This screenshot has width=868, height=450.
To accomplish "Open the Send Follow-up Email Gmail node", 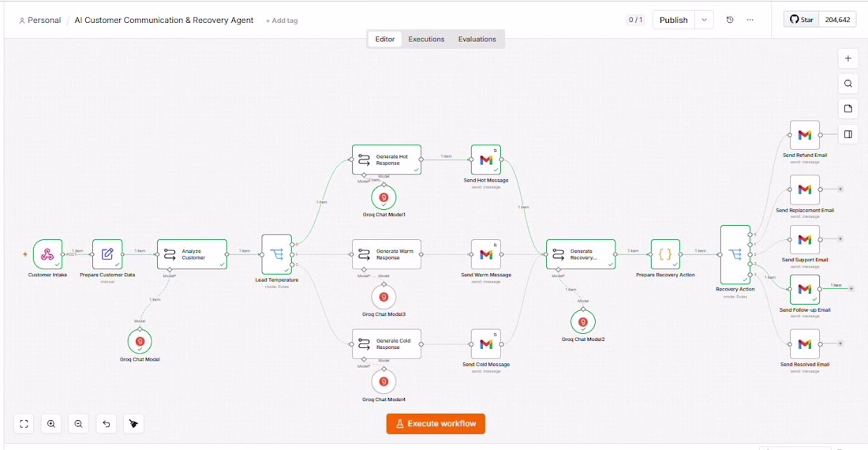I will pos(805,289).
